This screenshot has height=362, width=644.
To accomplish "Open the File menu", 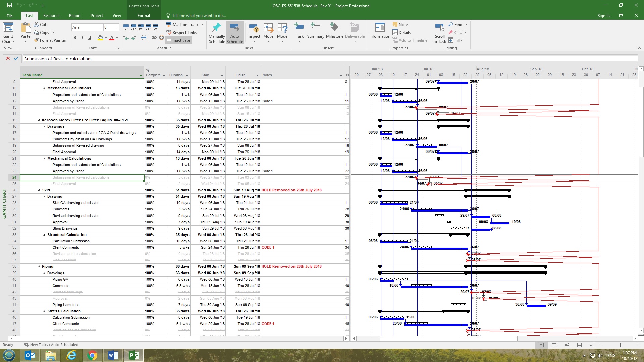I will [10, 16].
